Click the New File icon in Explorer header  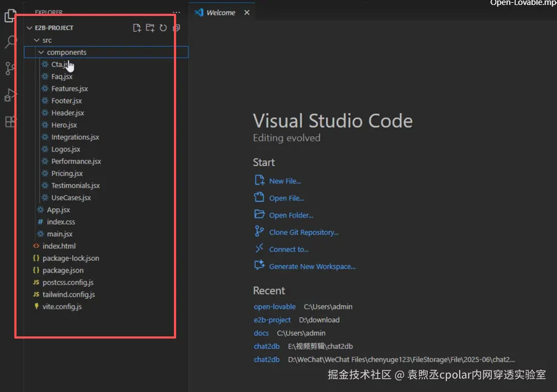point(137,28)
